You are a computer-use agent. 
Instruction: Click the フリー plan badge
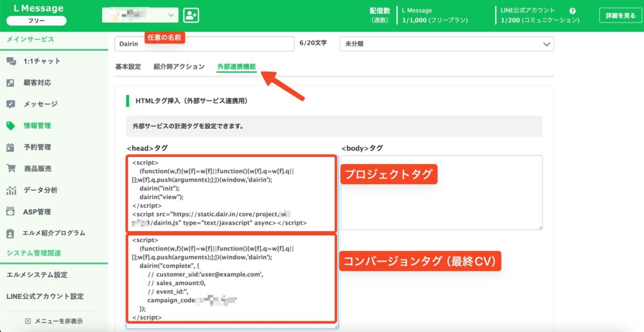point(36,21)
